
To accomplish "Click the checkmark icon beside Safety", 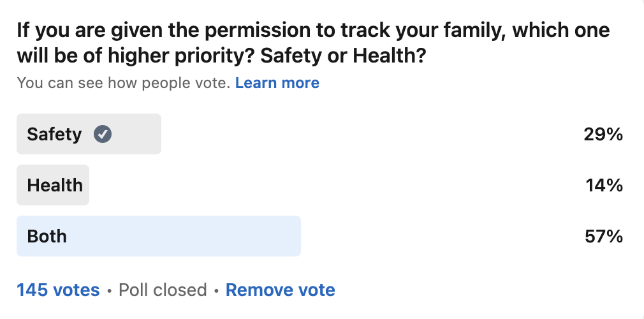I will click(103, 134).
